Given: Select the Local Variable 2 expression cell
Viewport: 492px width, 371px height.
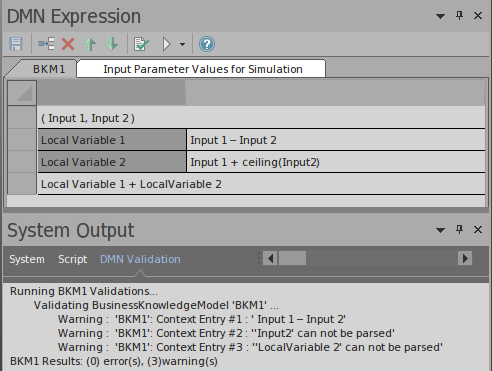Looking at the screenshot, I should tap(336, 162).
